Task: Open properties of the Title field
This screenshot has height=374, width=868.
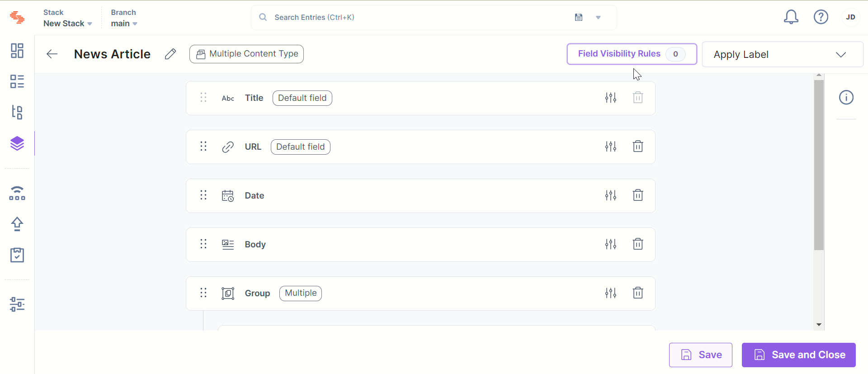Action: click(611, 98)
